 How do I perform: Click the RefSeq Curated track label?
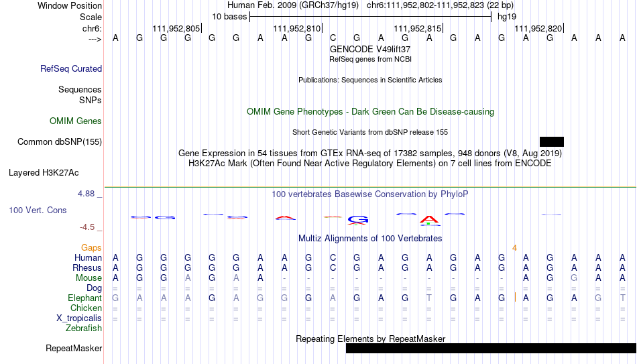(70, 68)
